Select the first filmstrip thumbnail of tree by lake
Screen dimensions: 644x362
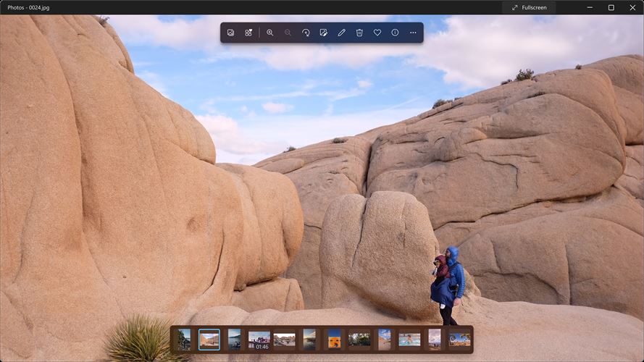[x=184, y=340]
